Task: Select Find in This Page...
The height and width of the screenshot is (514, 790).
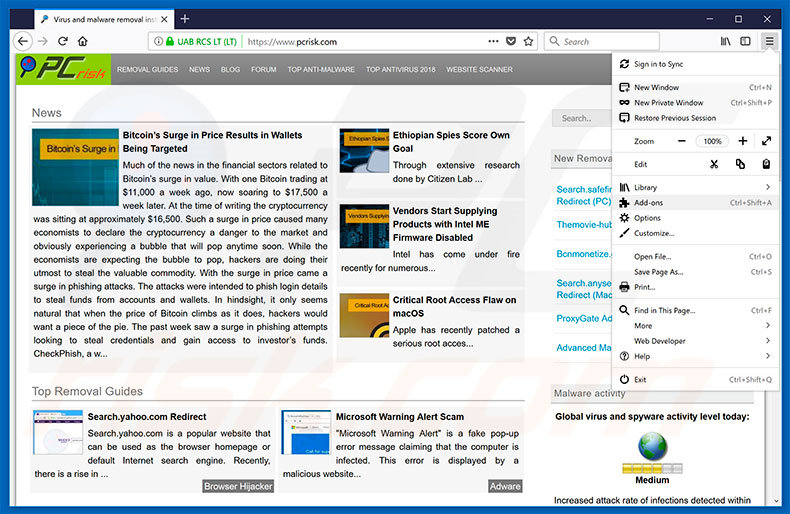Action: [x=695, y=310]
